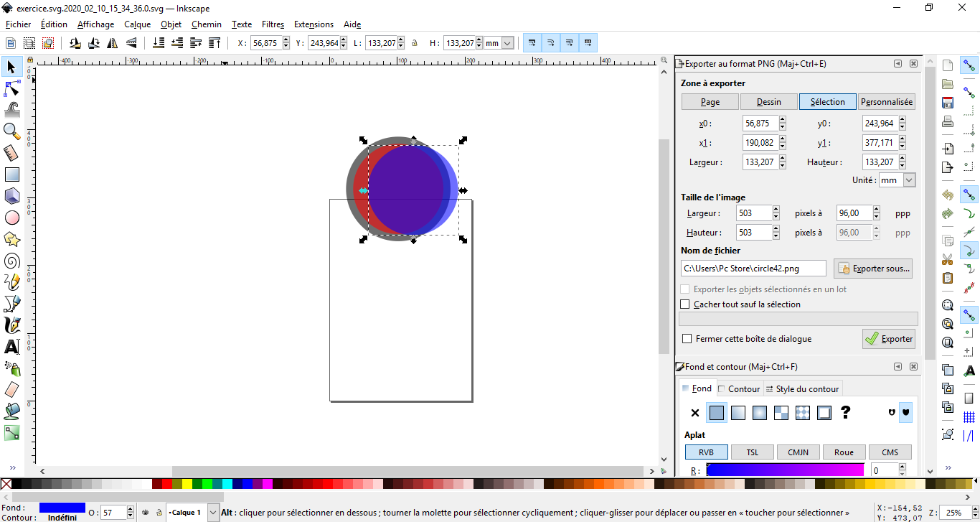The image size is (980, 522).
Task: Select the Ellipse circle tool
Action: 11,218
